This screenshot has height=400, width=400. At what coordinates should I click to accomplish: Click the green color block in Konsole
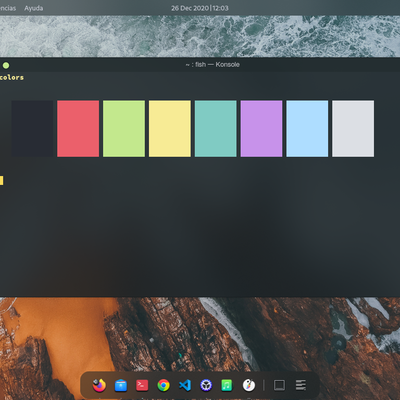124,129
